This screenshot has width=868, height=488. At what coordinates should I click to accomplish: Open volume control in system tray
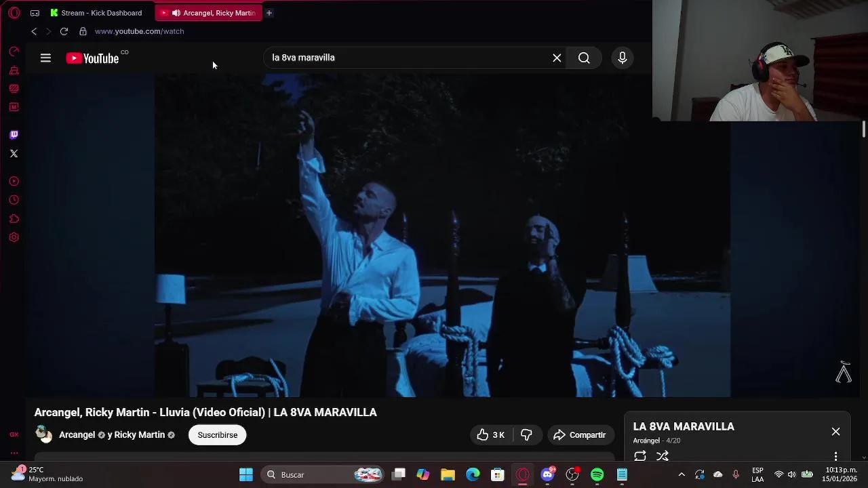791,474
